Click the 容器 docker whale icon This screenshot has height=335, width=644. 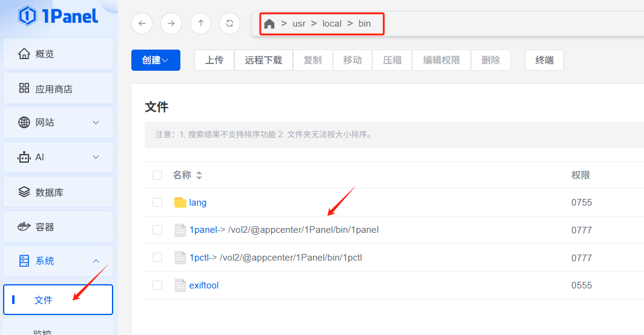24,227
